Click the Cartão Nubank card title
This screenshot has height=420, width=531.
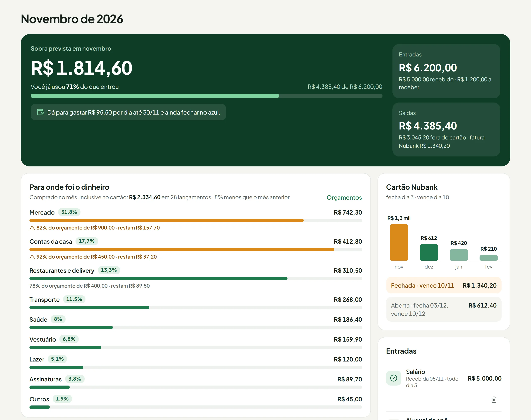pyautogui.click(x=412, y=187)
